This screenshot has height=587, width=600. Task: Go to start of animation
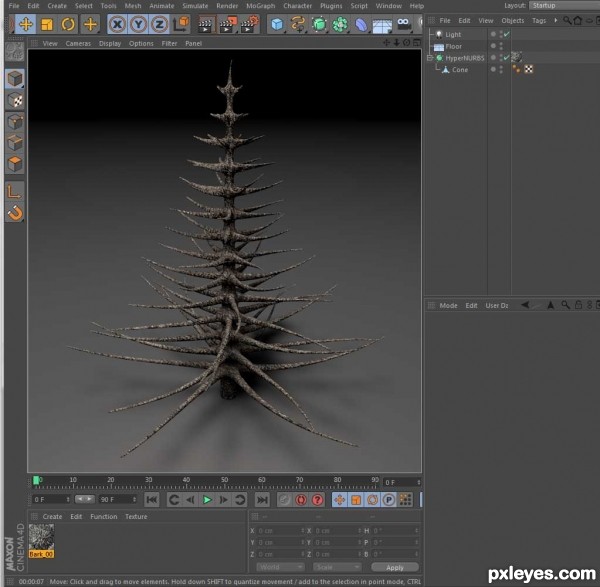pyautogui.click(x=152, y=500)
